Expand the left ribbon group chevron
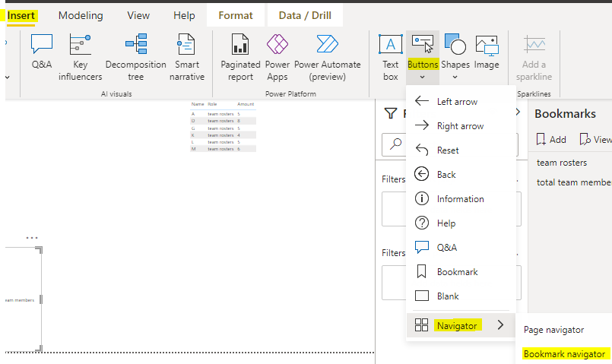 coord(8,78)
